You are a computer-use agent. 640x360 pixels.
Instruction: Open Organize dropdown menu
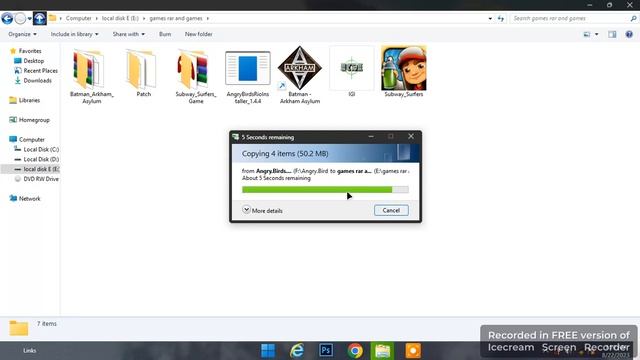tap(22, 34)
